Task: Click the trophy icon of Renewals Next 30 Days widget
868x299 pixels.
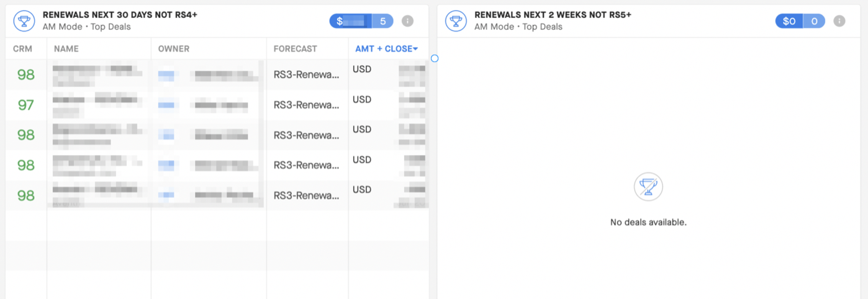Action: pos(24,22)
